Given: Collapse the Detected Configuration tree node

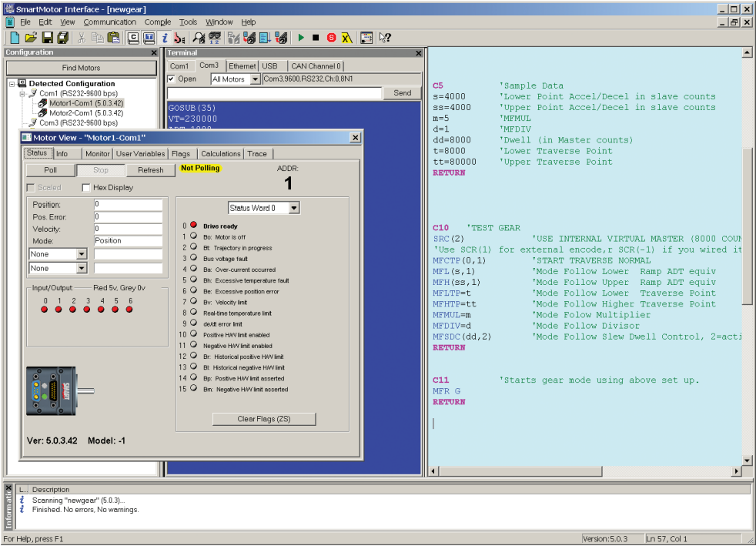Looking at the screenshot, I should 12,83.
